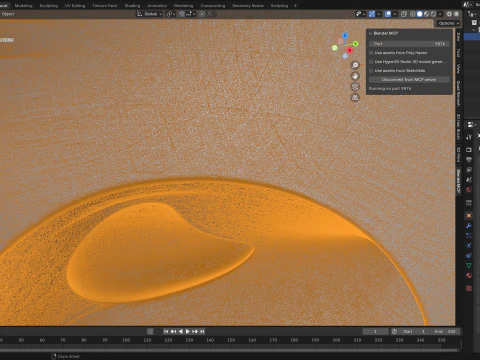Image resolution: width=480 pixels, height=360 pixels.
Task: Click the blue Z axis on navigation gizmo
Action: (x=345, y=36)
